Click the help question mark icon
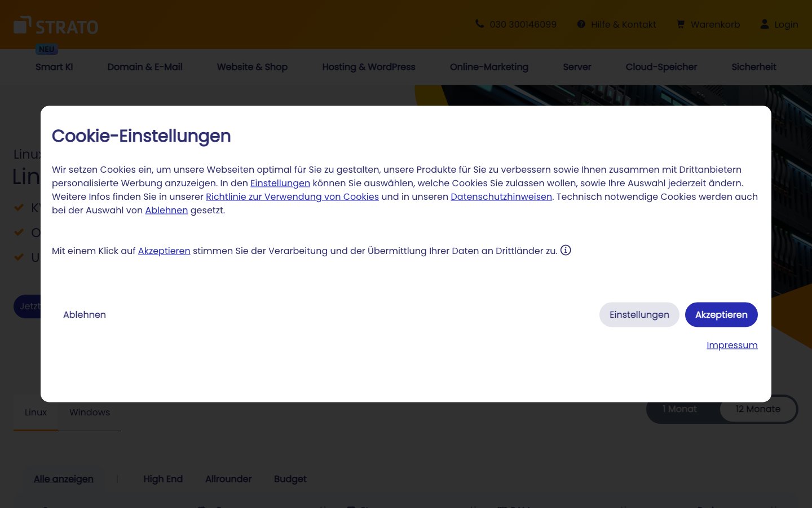This screenshot has width=812, height=508. (x=581, y=24)
